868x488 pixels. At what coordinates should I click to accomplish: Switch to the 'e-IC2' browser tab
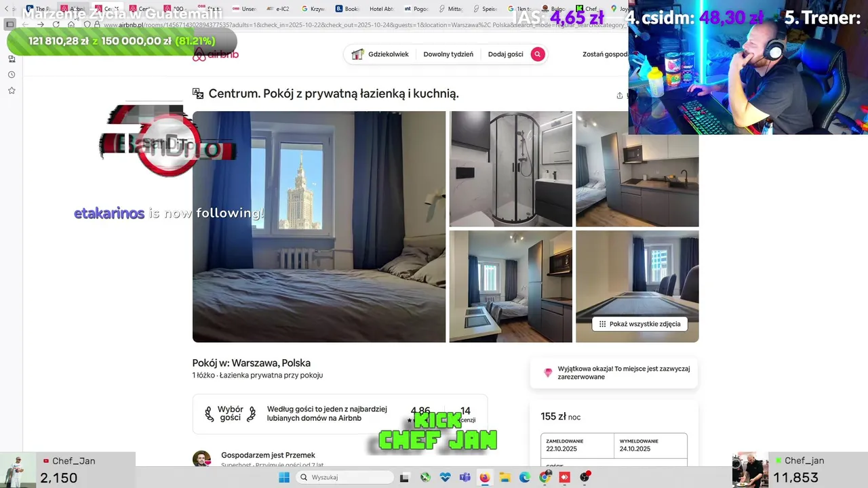coord(278,9)
